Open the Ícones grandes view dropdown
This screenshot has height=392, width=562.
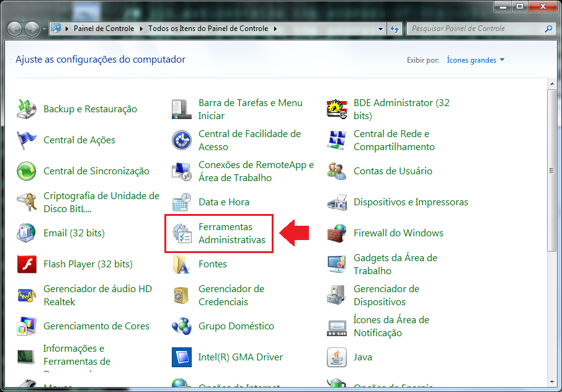pos(476,60)
